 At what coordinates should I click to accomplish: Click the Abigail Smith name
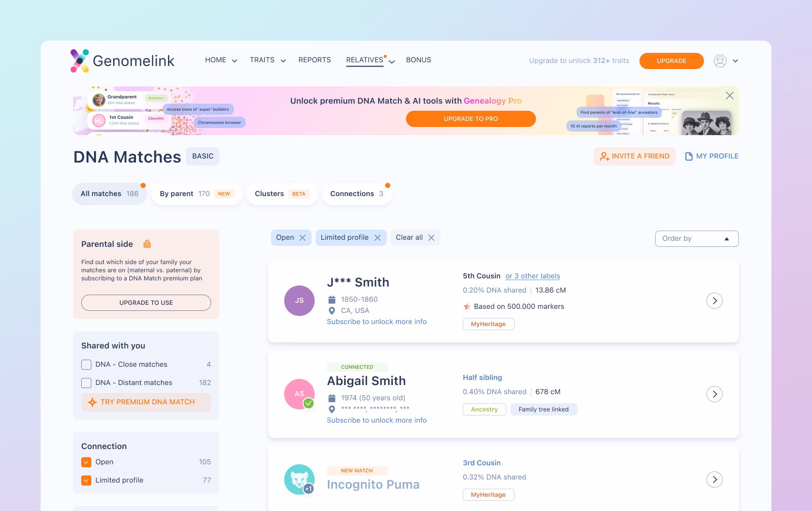366,381
